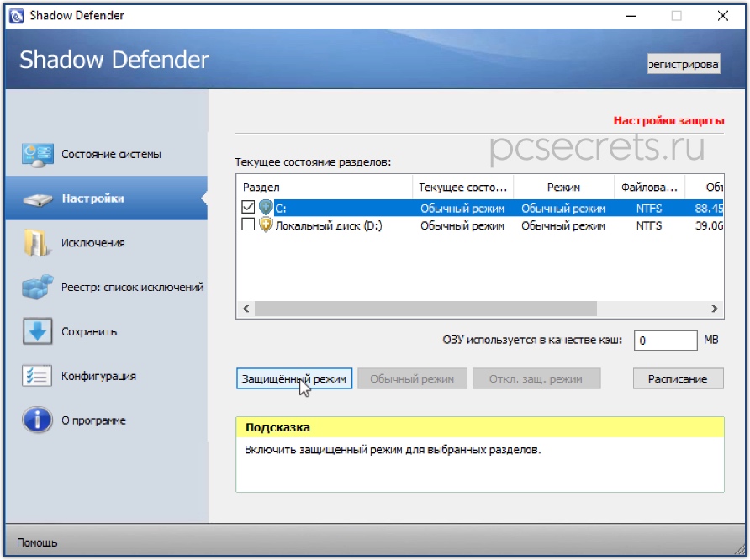Click the Сохранить blue arrow icon
The width and height of the screenshot is (750, 560).
pyautogui.click(x=37, y=331)
